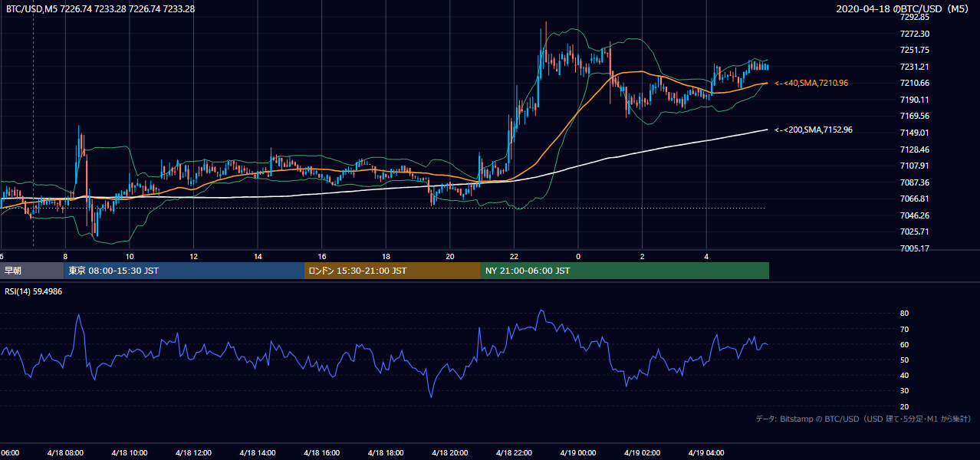Click hour label 16 beneath the candlesticks
Image resolution: width=980 pixels, height=460 pixels.
coord(322,256)
